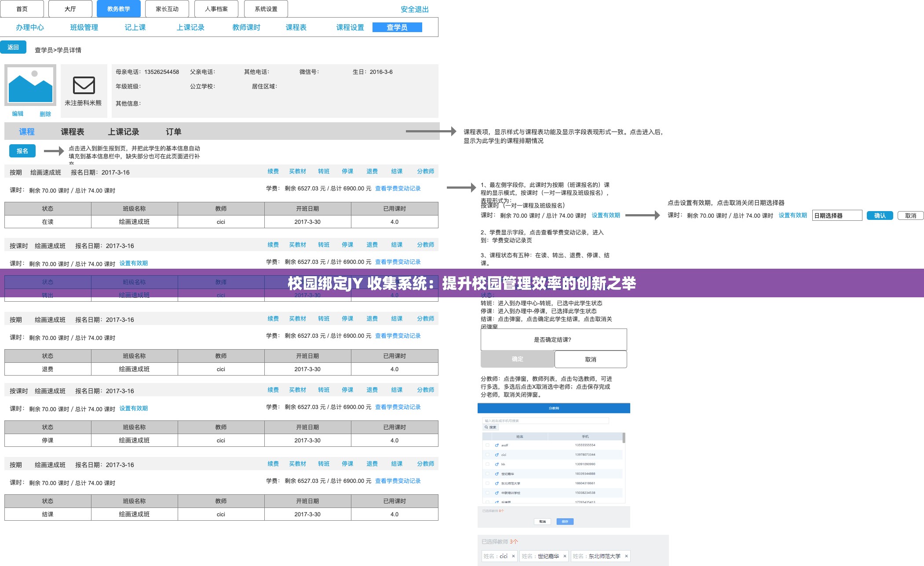This screenshot has width=924, height=566.
Task: Click the student photo placeholder image
Action: [30, 85]
